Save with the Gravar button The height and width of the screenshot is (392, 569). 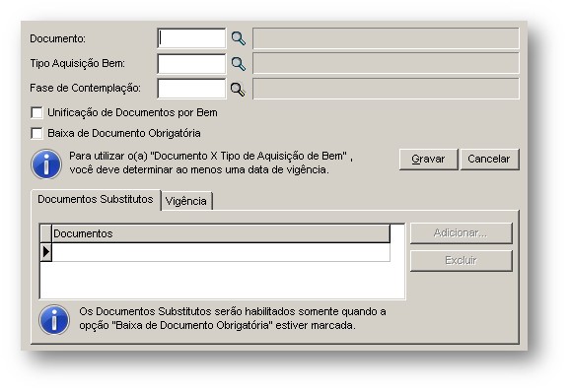429,159
